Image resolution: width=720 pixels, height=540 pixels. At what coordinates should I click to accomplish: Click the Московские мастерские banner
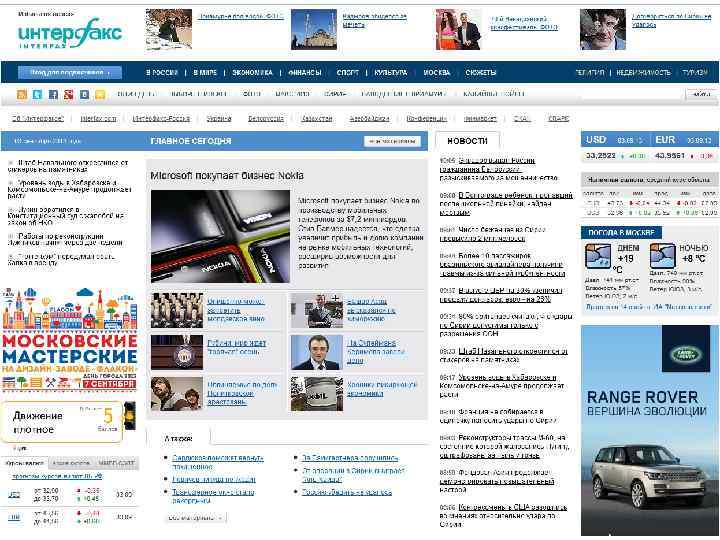[x=70, y=340]
